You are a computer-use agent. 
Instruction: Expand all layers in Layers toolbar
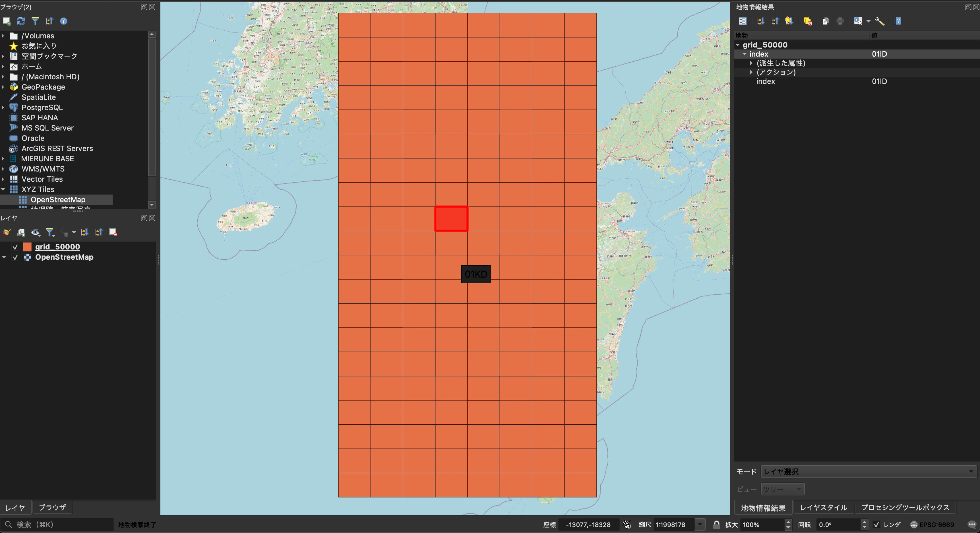click(x=85, y=232)
